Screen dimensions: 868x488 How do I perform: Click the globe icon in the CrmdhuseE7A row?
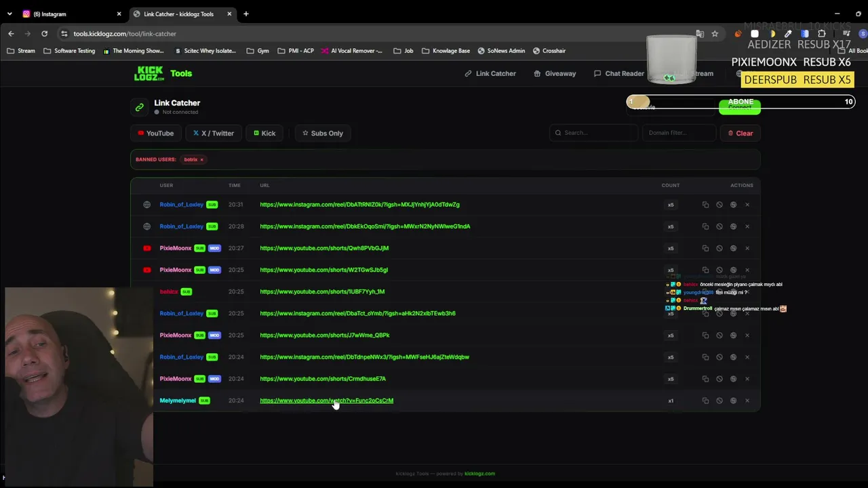[733, 379]
